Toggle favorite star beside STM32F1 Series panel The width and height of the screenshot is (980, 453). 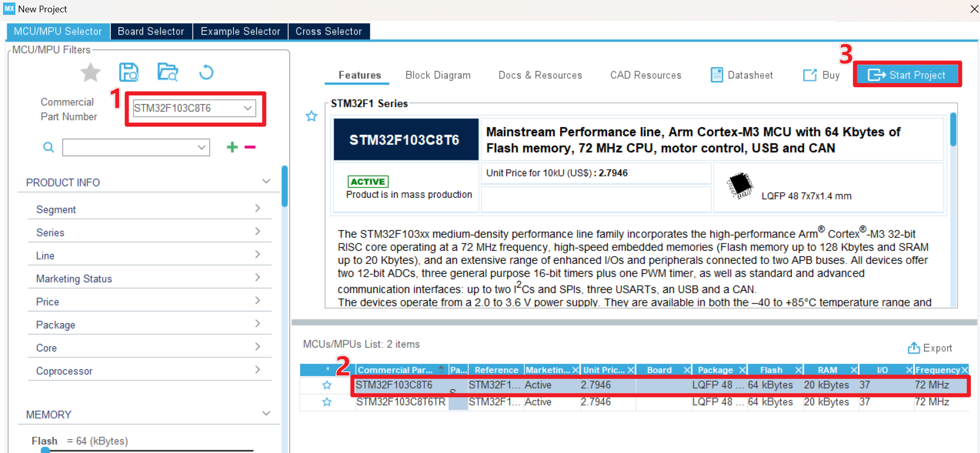click(x=311, y=116)
